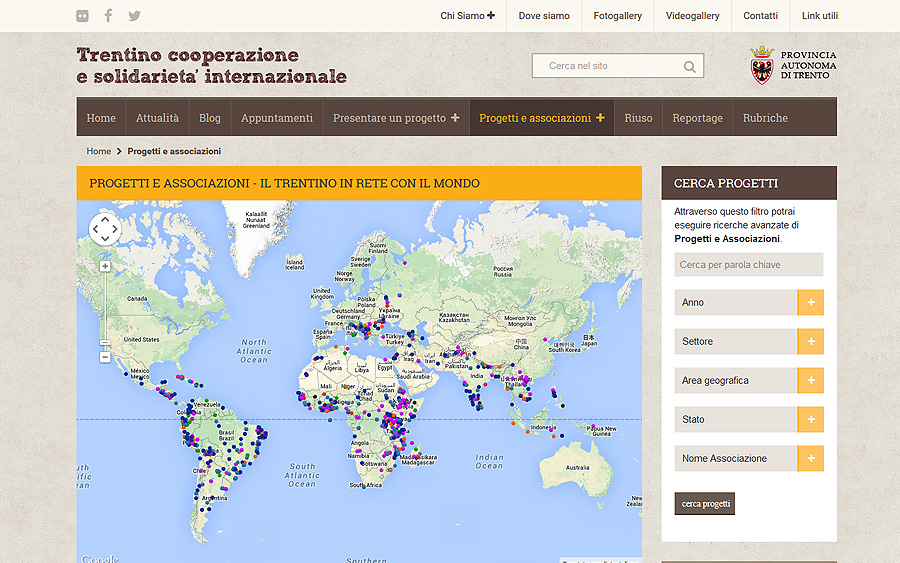Viewport: 900px width, 563px height.
Task: Click the map pan control
Action: (105, 229)
